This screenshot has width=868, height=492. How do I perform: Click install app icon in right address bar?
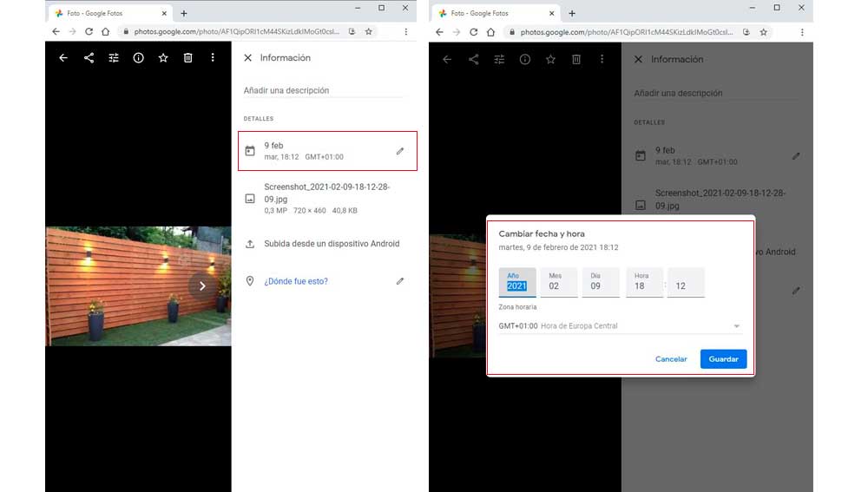(746, 32)
